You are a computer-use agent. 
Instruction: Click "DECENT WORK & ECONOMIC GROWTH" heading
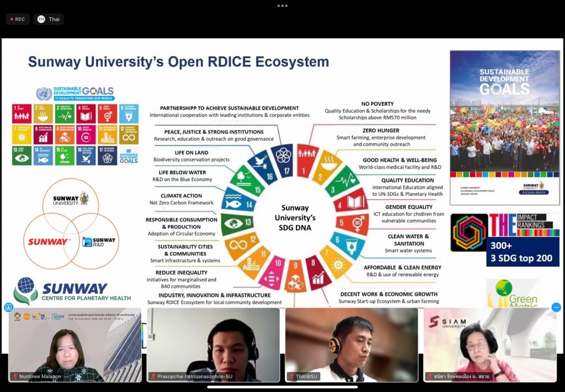pyautogui.click(x=389, y=294)
